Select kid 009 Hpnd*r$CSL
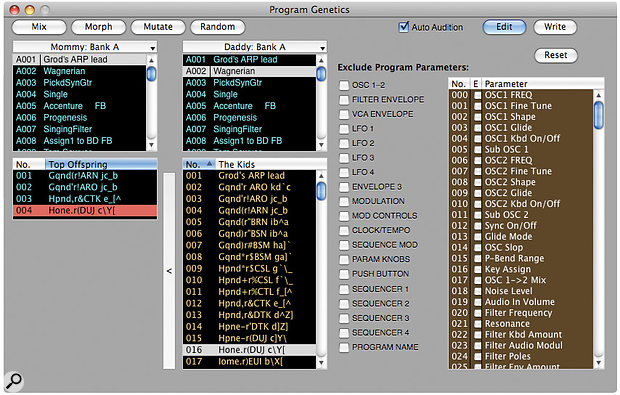Image resolution: width=620 pixels, height=395 pixels. point(250,268)
